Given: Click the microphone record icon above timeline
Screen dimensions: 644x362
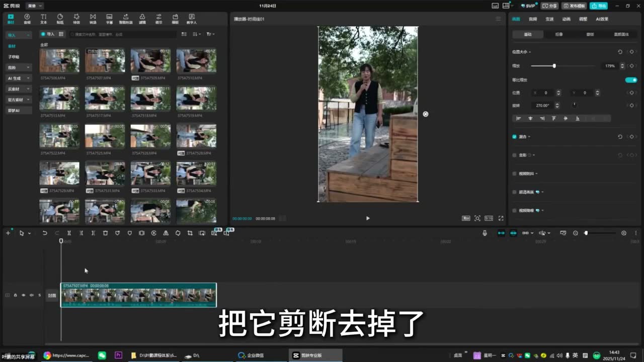Looking at the screenshot, I should point(485,233).
